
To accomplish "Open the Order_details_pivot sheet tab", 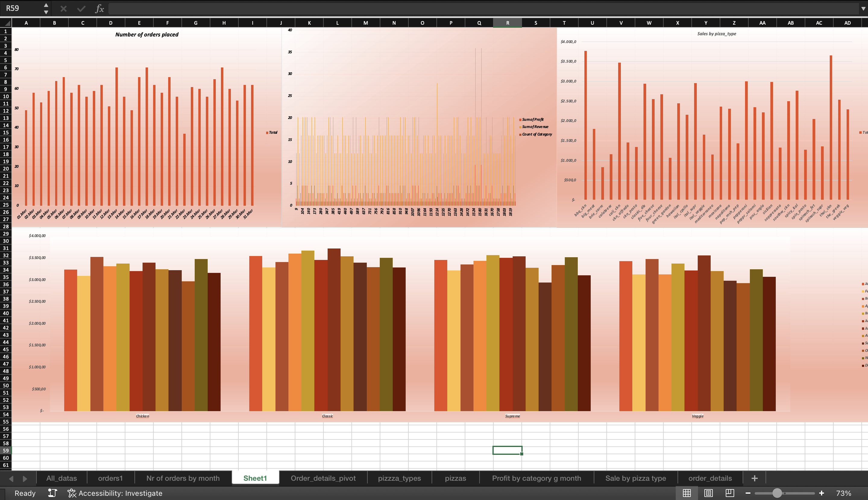I will pyautogui.click(x=323, y=478).
